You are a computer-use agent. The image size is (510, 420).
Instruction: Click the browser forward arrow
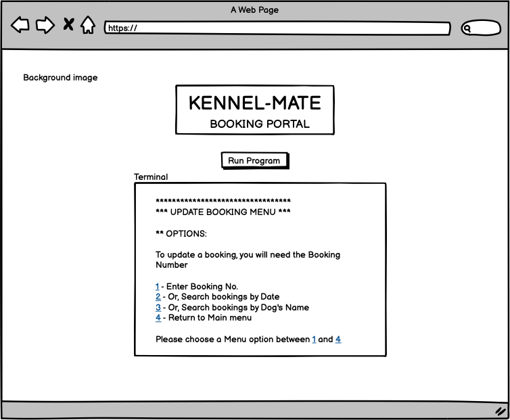45,25
